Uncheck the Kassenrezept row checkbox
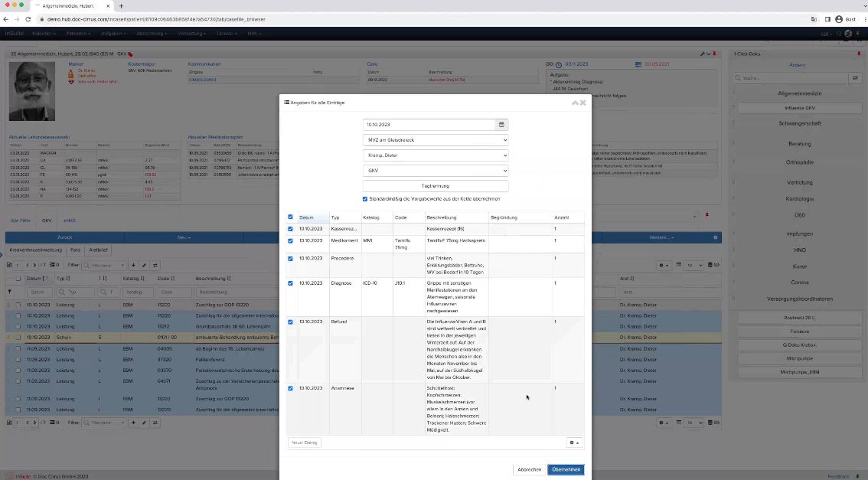868x480 pixels. (x=291, y=229)
